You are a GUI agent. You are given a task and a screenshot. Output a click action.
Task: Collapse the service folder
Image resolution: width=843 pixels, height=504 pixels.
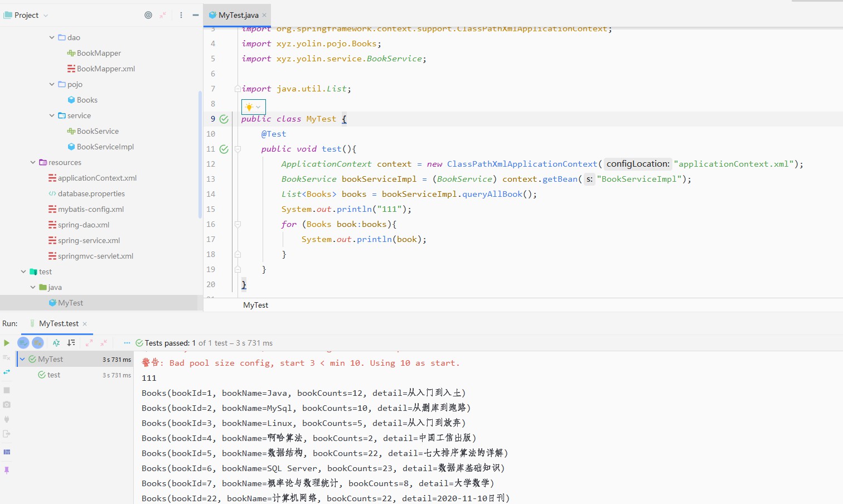point(52,115)
